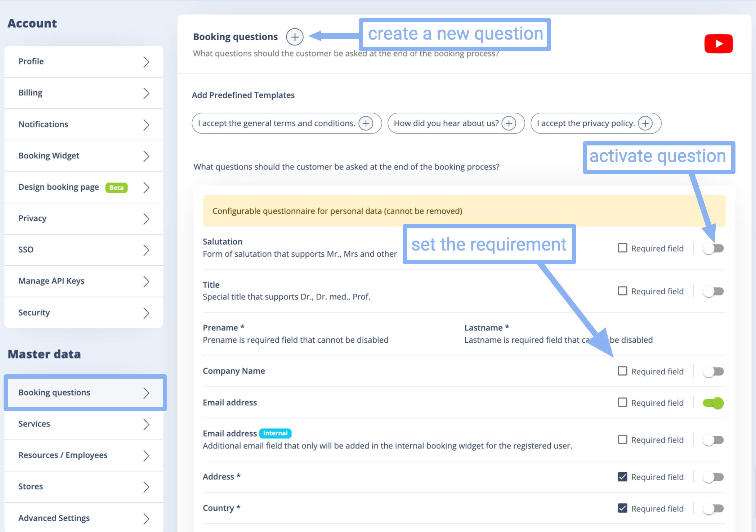Enable the Salutation question toggle
The width and height of the screenshot is (756, 532).
click(x=713, y=248)
